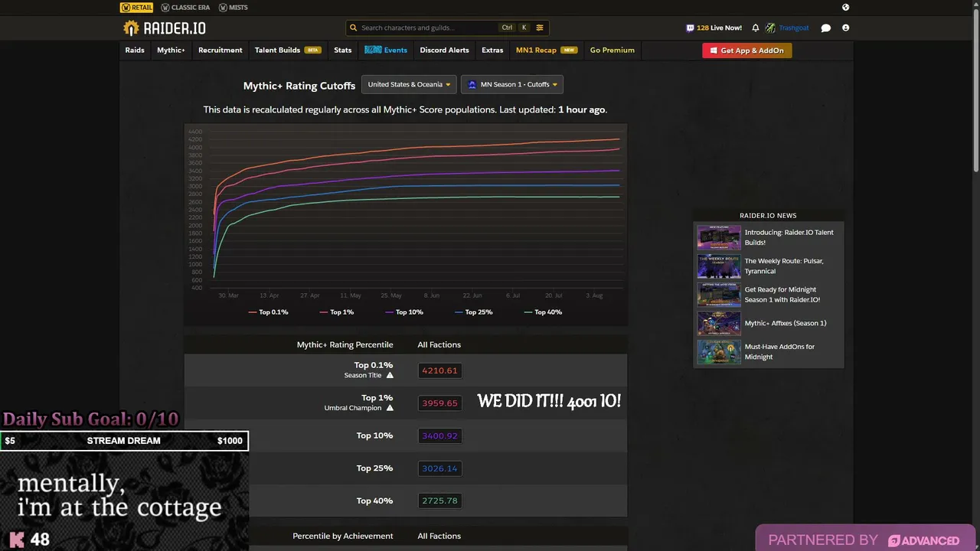The image size is (980, 551).
Task: Open the Extras menu
Action: pos(492,50)
